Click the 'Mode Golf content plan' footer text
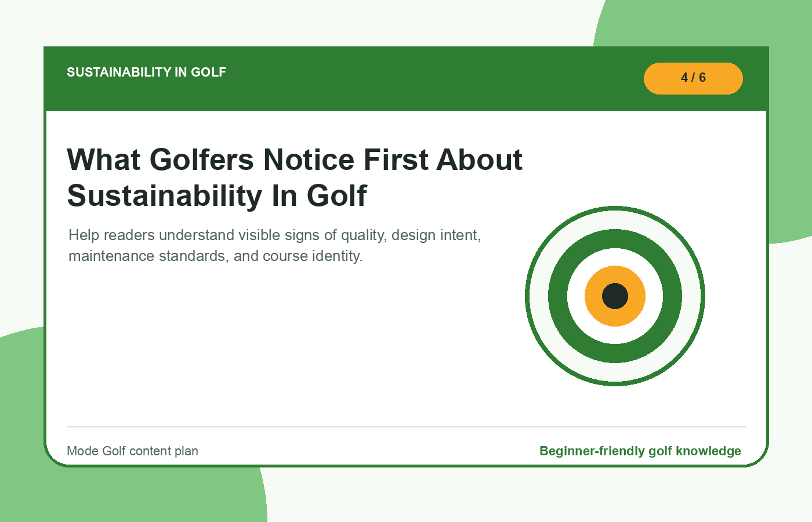Screen dimensions: 812x522 pos(132,451)
